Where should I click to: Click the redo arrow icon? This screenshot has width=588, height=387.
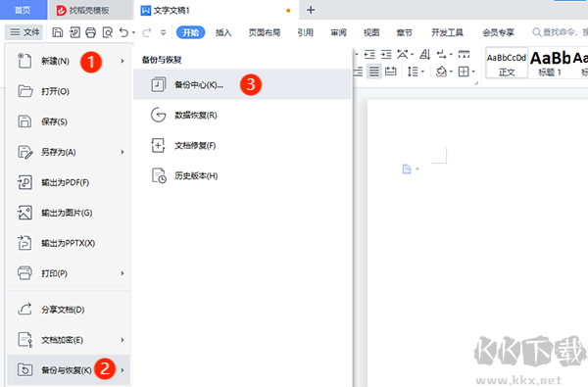pyautogui.click(x=147, y=32)
